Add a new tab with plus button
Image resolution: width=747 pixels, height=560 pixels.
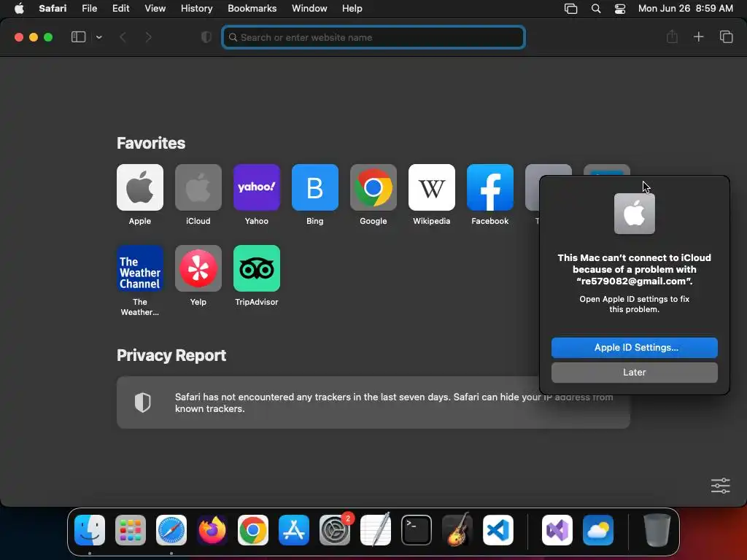point(698,36)
